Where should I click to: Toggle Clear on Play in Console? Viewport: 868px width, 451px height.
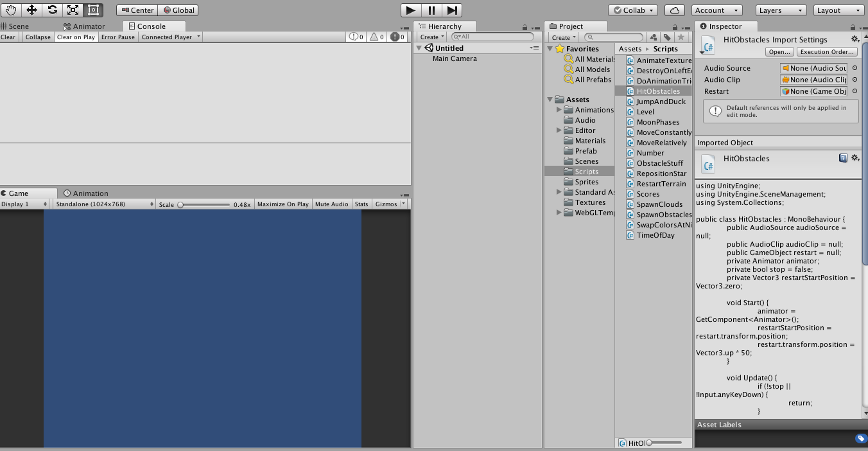(76, 37)
